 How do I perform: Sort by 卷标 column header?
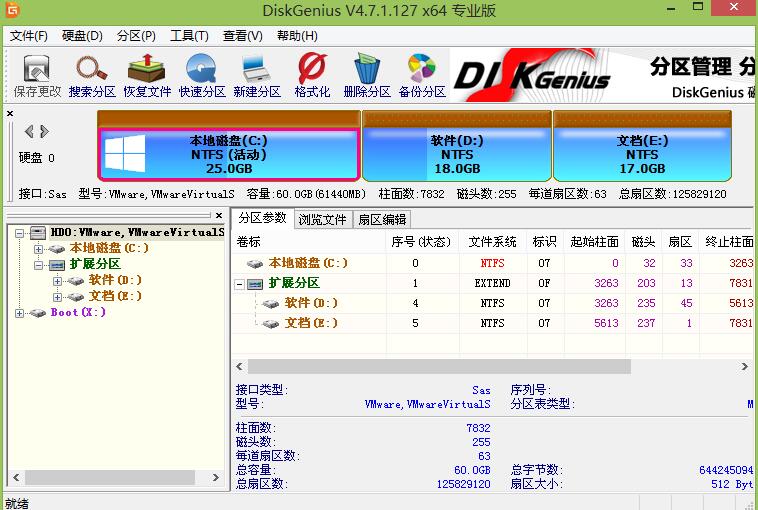click(x=309, y=241)
